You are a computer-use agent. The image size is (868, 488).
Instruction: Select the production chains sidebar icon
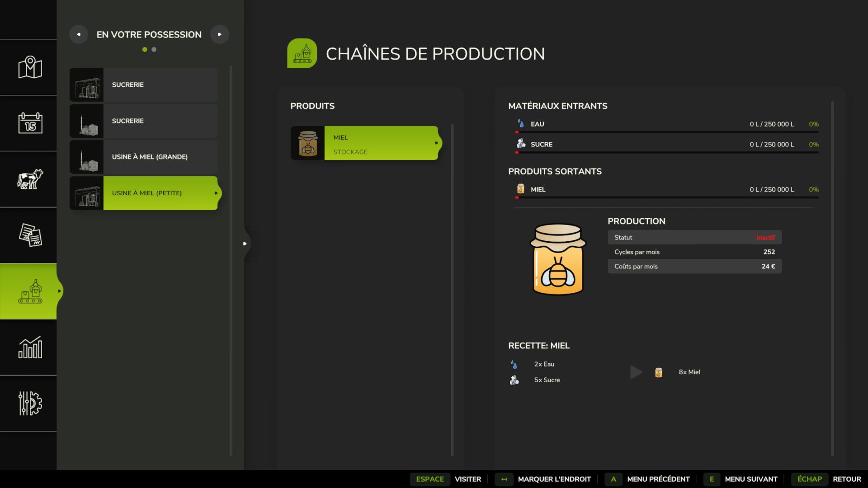click(x=28, y=291)
